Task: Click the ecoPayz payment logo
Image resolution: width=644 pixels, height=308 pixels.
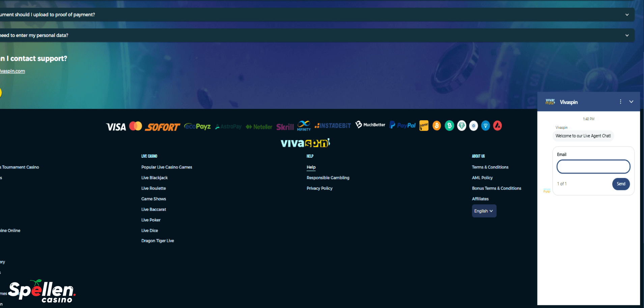Action: pos(197,126)
